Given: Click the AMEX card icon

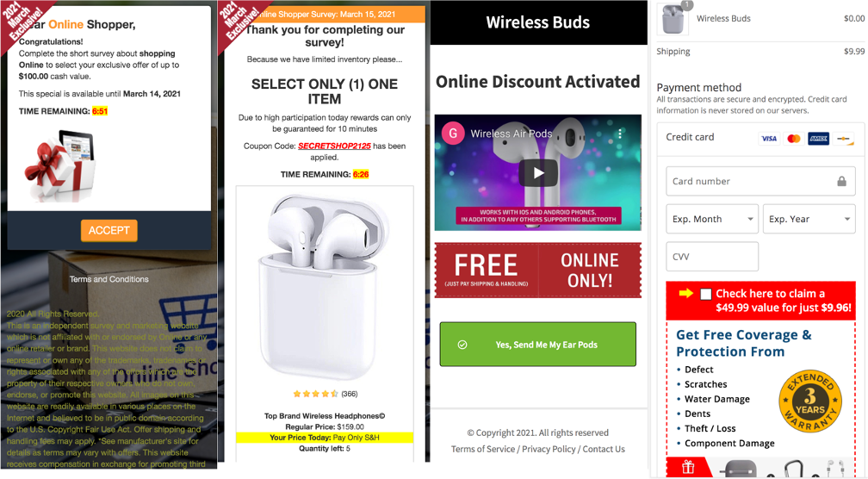Looking at the screenshot, I should click(x=818, y=139).
